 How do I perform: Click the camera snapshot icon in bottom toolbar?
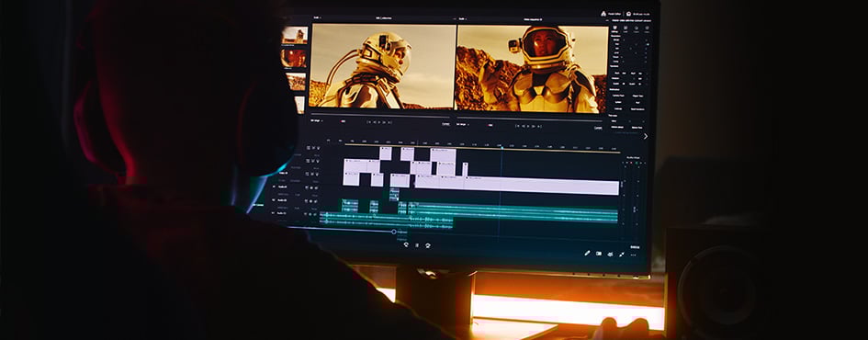(x=598, y=254)
